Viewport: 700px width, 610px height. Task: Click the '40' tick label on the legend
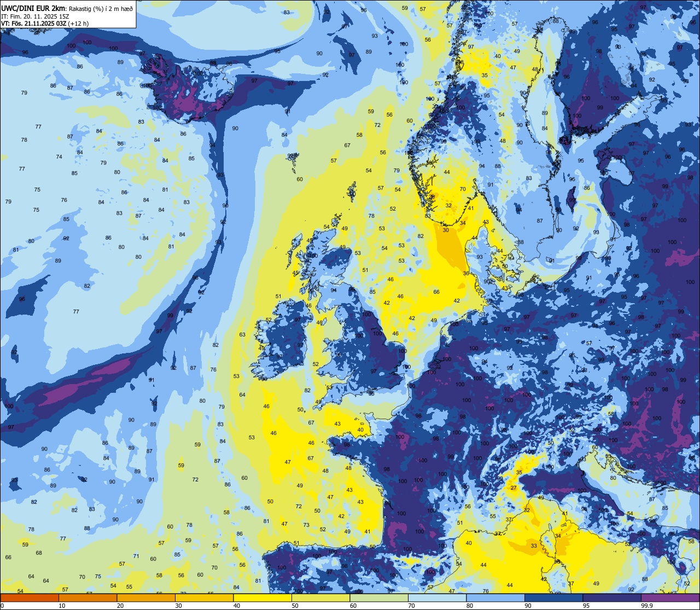(x=236, y=606)
